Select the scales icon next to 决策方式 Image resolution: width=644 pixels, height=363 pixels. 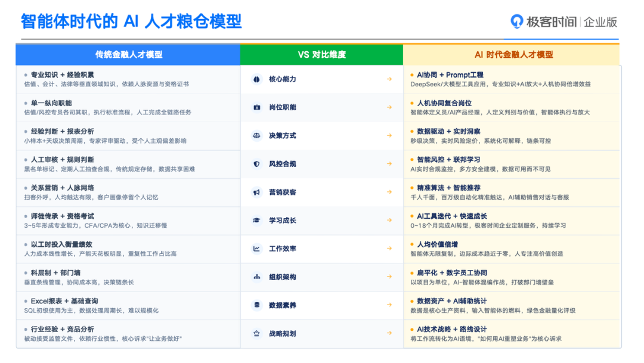pos(256,136)
